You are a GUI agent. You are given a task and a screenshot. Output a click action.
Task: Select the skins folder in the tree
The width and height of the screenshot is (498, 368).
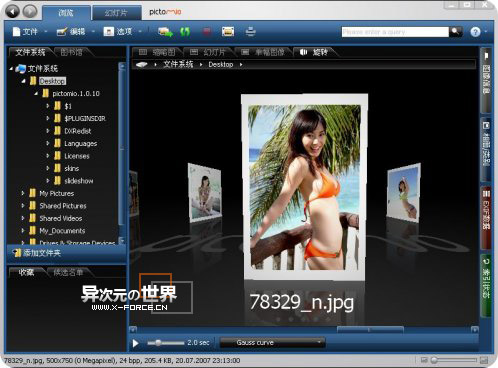[72, 168]
